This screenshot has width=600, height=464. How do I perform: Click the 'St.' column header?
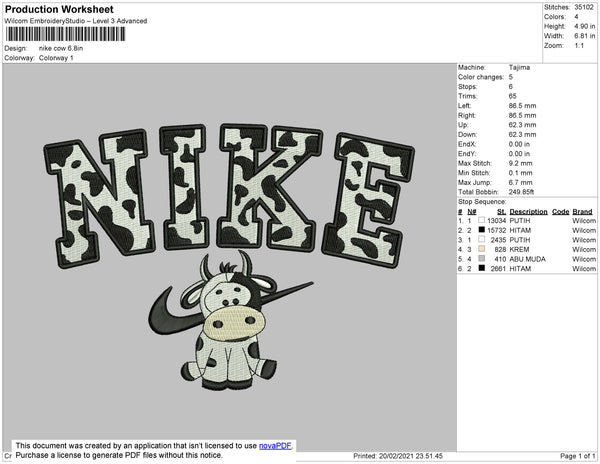pyautogui.click(x=502, y=212)
